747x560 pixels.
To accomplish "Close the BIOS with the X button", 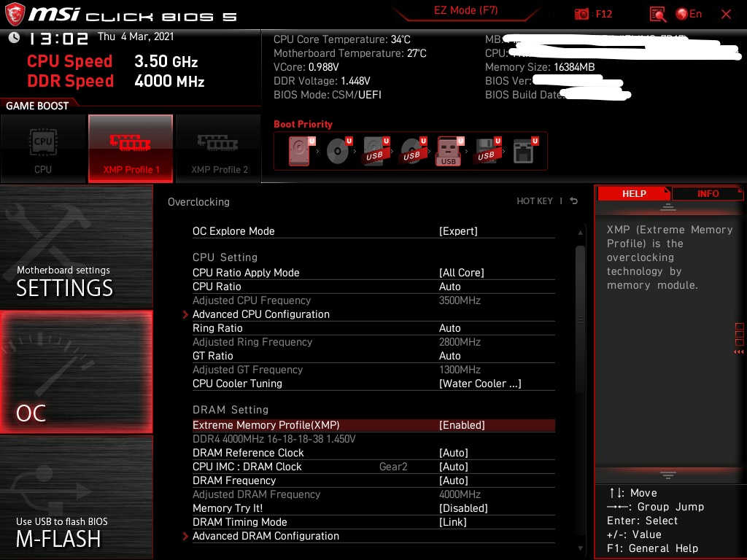I will point(726,15).
